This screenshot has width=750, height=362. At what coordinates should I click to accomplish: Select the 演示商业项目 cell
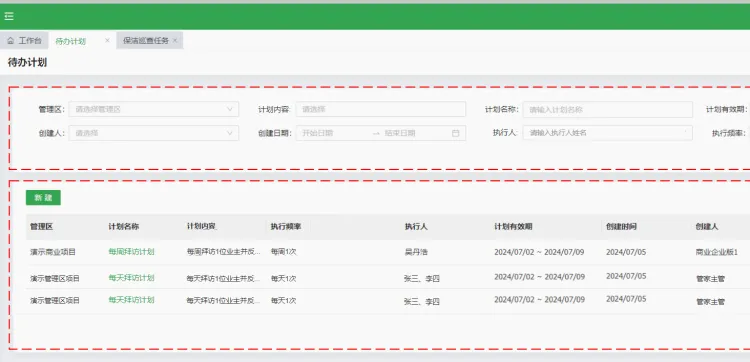click(53, 252)
